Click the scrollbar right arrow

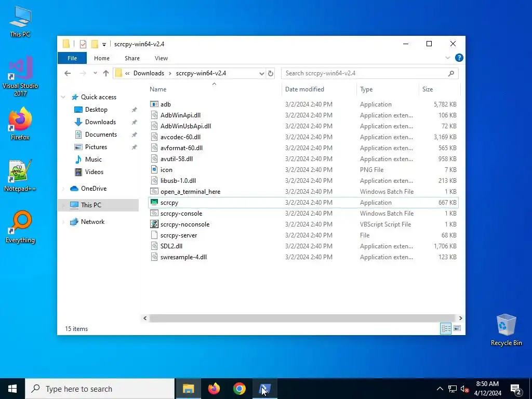pos(460,318)
